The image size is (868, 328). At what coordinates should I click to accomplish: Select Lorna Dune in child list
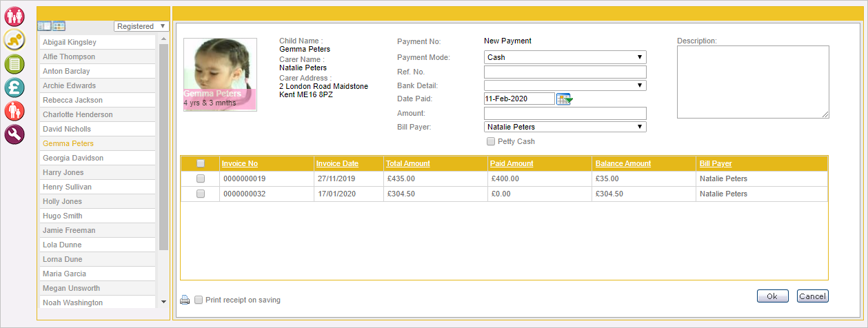pyautogui.click(x=97, y=259)
